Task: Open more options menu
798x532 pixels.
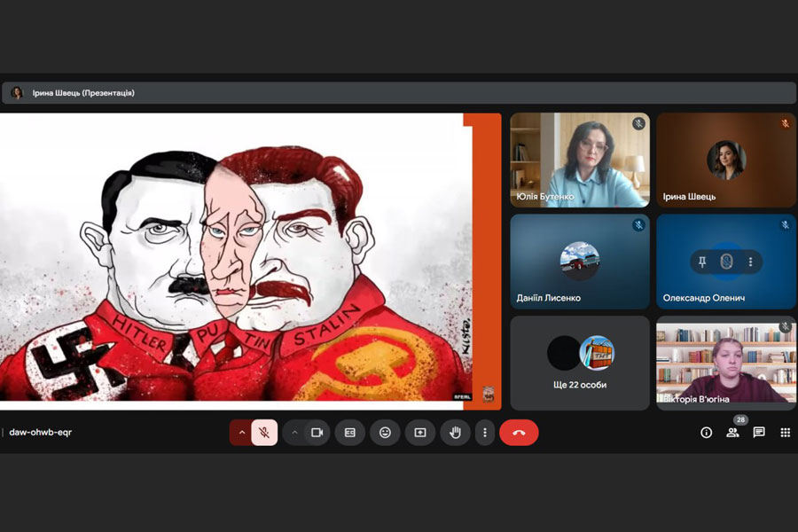Action: [x=484, y=433]
